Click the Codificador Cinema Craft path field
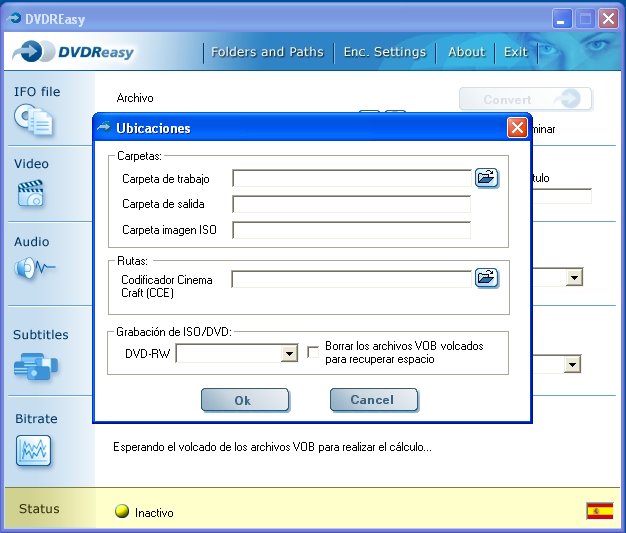This screenshot has height=533, width=626. pos(351,279)
